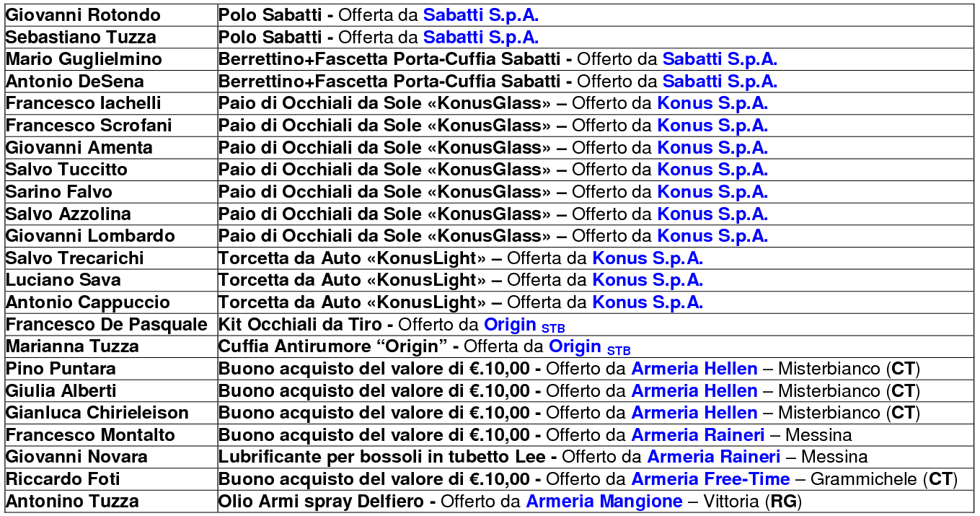Follow Sabatti S.p.A. link beside Mario Guglielmino
Image resolution: width=980 pixels, height=516 pixels.
(x=720, y=59)
